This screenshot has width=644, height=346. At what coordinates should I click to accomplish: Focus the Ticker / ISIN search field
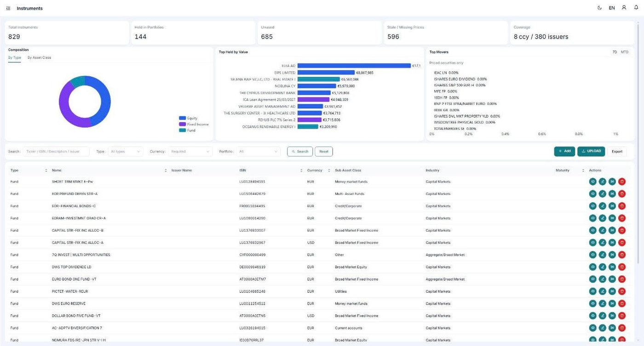(56, 151)
